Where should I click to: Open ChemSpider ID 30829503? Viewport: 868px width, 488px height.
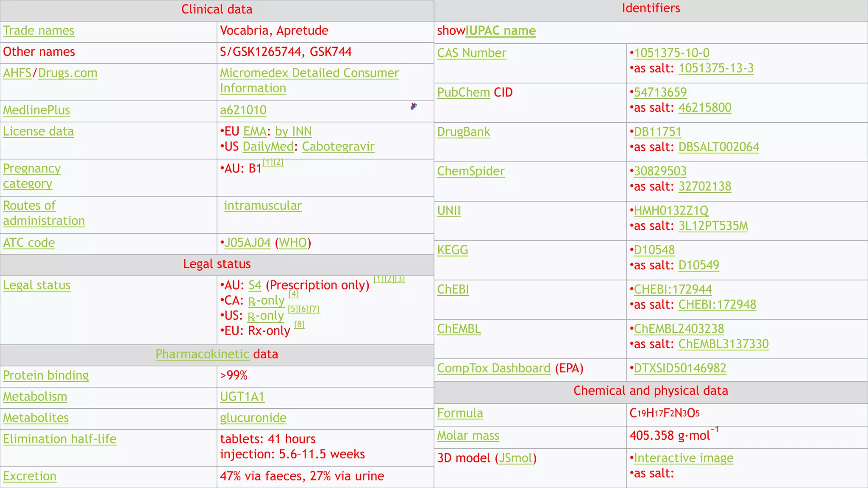pyautogui.click(x=660, y=171)
